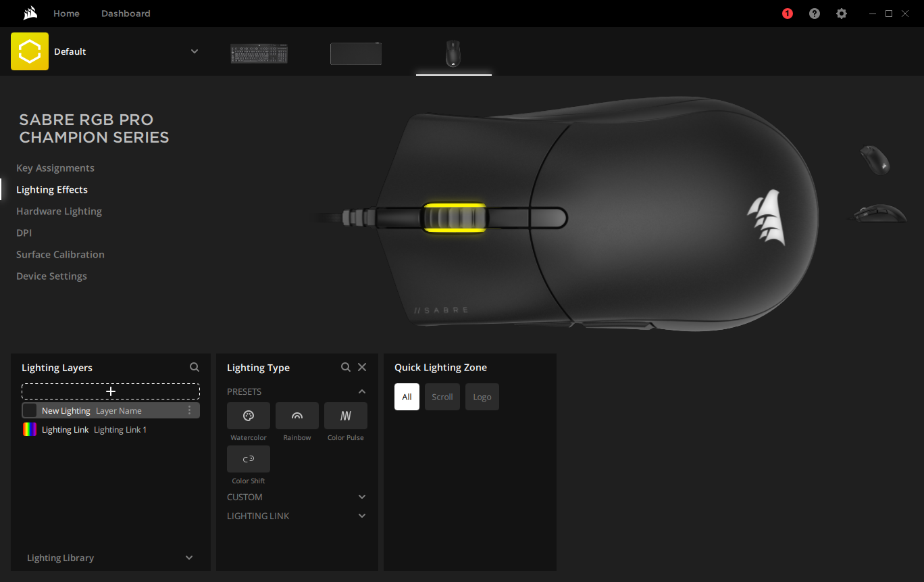This screenshot has height=582, width=924.
Task: Select the Logo quick lighting zone
Action: [482, 397]
